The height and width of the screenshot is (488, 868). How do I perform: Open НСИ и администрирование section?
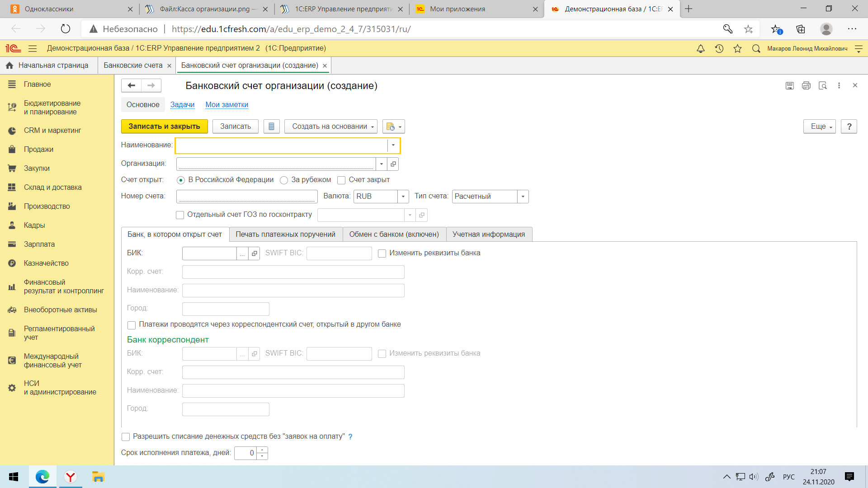click(60, 388)
